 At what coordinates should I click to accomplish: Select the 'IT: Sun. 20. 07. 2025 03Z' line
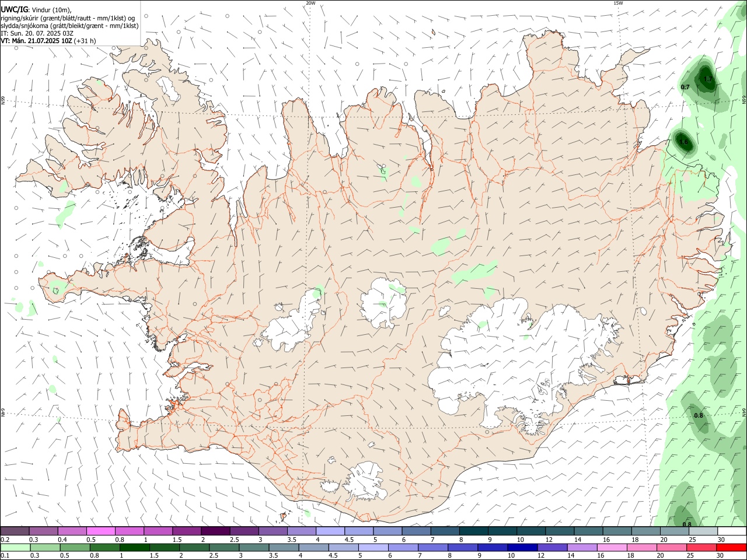point(37,33)
